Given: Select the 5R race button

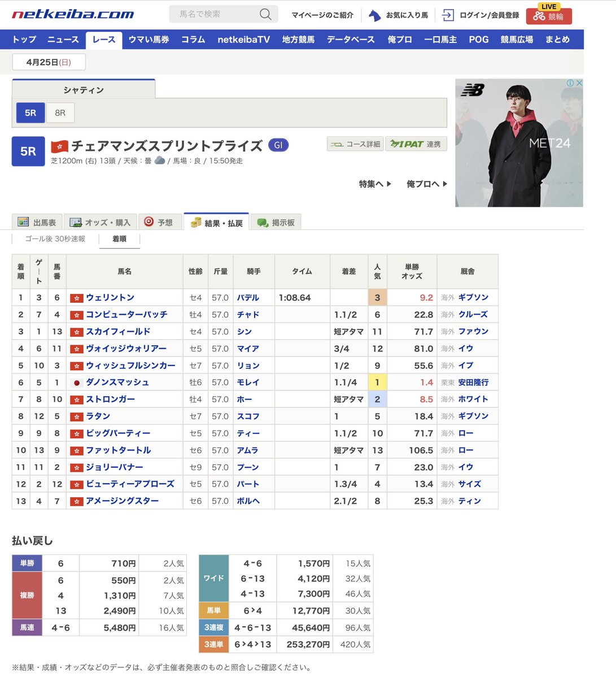Looking at the screenshot, I should click(30, 113).
